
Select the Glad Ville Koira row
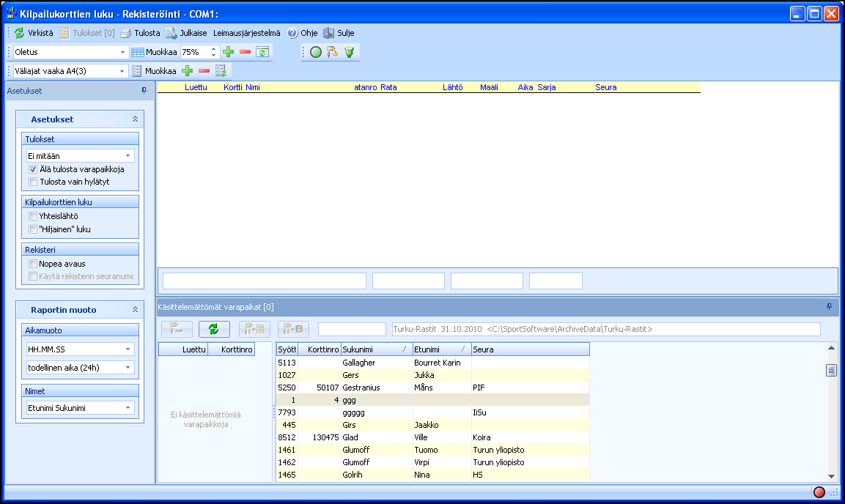[432, 437]
